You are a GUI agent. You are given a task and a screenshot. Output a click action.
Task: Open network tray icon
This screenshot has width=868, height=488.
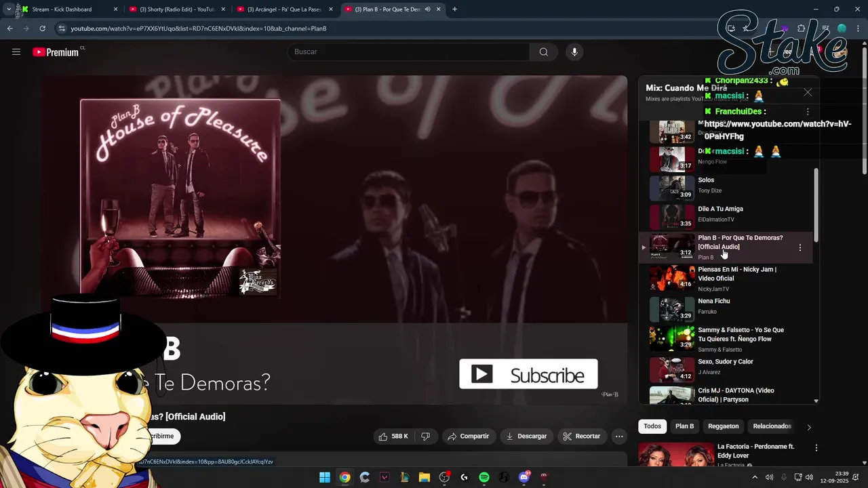pyautogui.click(x=798, y=477)
